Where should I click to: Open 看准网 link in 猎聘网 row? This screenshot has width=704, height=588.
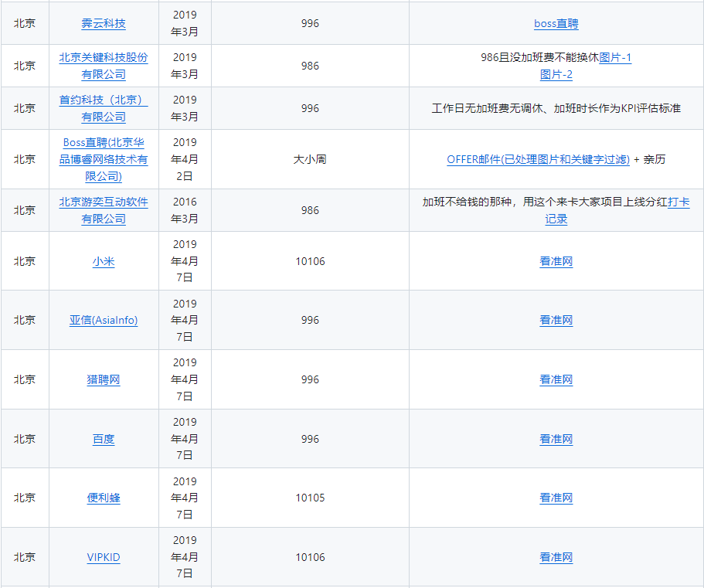(556, 379)
